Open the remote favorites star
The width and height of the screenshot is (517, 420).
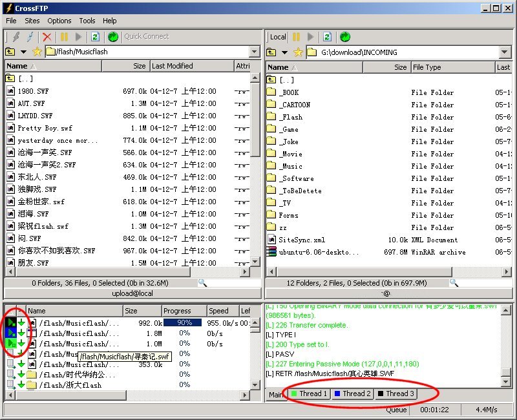tap(37, 52)
